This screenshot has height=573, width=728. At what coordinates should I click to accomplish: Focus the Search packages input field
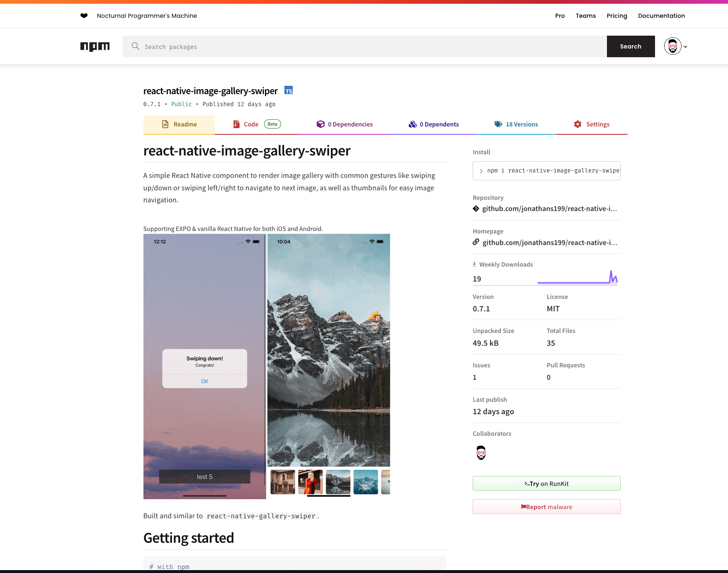365,46
